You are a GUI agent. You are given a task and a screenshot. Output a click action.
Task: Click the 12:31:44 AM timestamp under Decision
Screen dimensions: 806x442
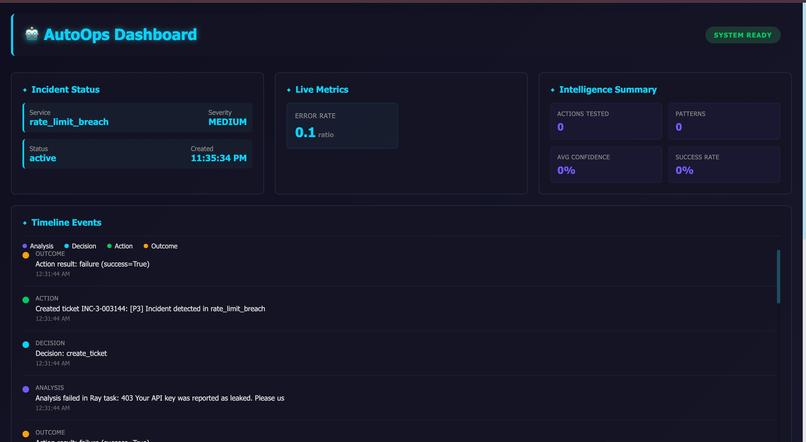[x=52, y=363]
